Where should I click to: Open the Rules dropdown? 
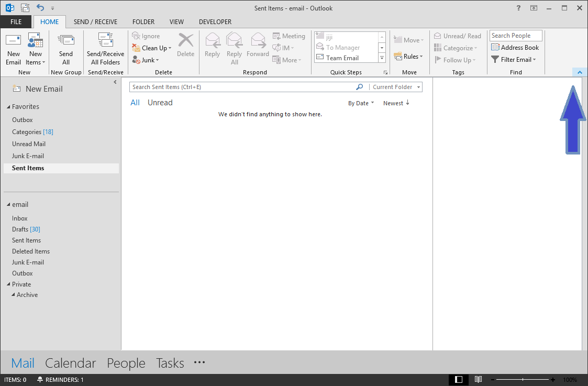pos(421,56)
